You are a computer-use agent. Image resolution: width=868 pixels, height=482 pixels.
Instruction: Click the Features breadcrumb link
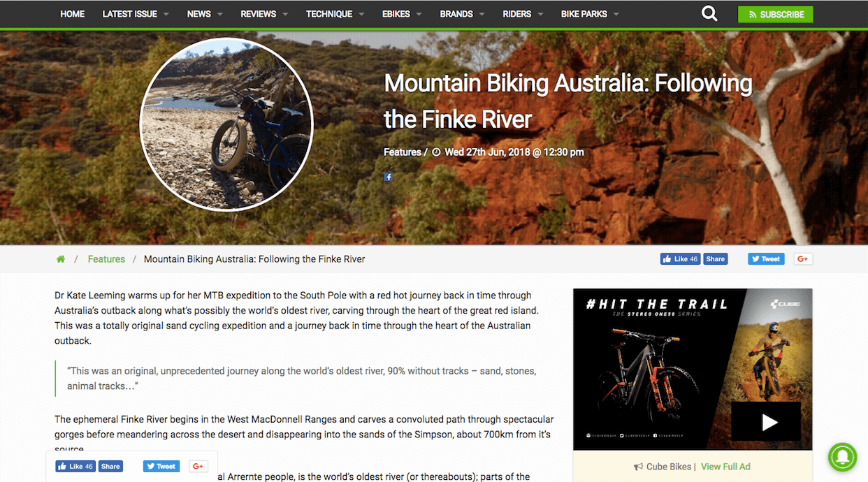point(106,259)
